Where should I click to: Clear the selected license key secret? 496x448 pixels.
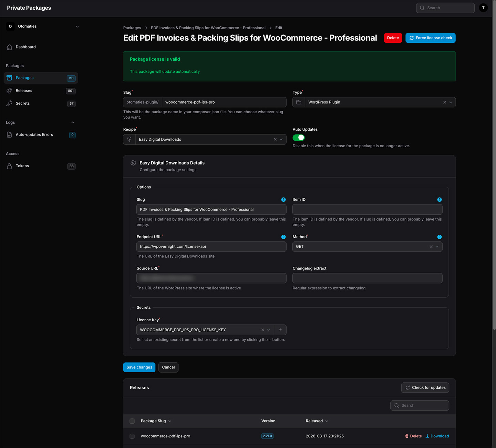[x=263, y=330]
